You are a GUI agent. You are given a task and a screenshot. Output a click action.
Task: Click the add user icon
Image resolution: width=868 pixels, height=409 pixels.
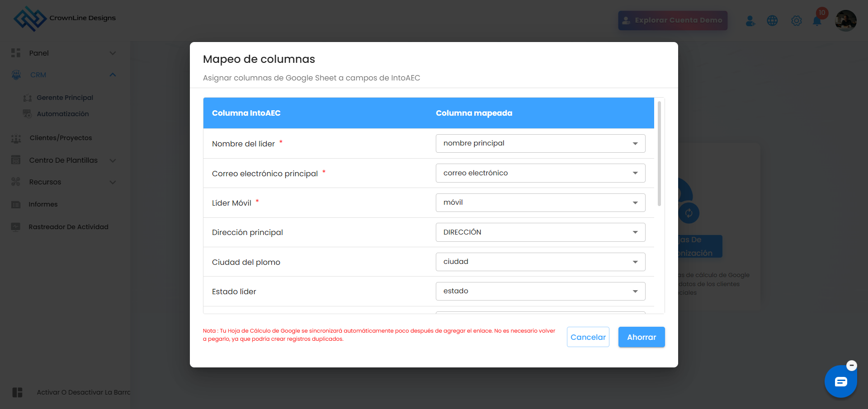point(750,21)
